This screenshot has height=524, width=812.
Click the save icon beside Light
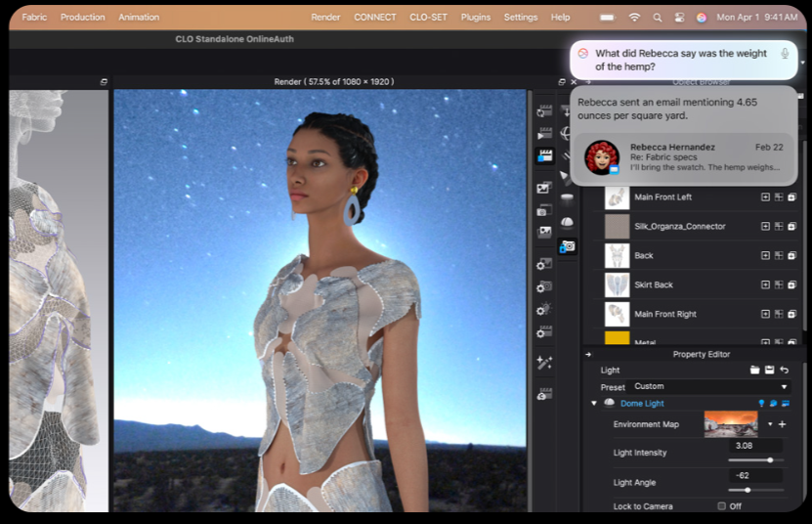coord(770,370)
